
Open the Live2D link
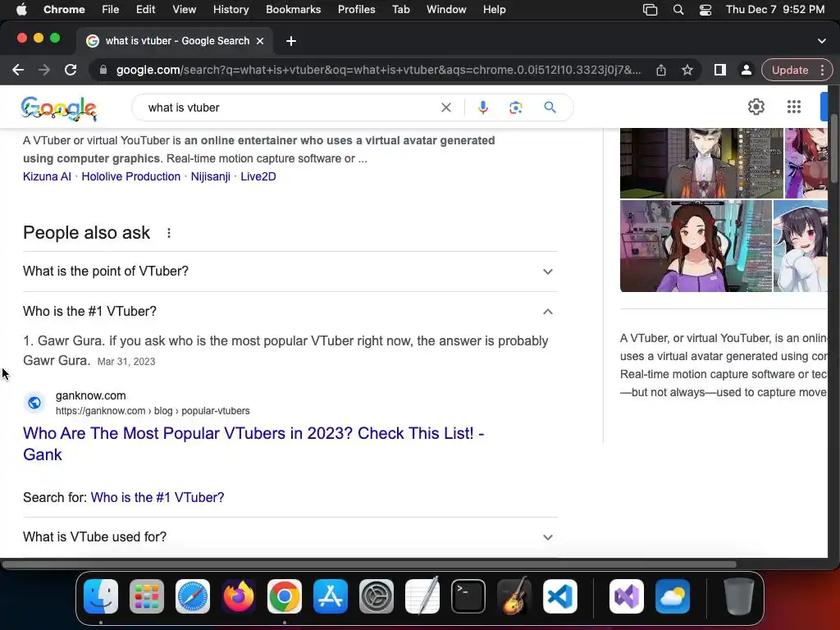coord(258,176)
